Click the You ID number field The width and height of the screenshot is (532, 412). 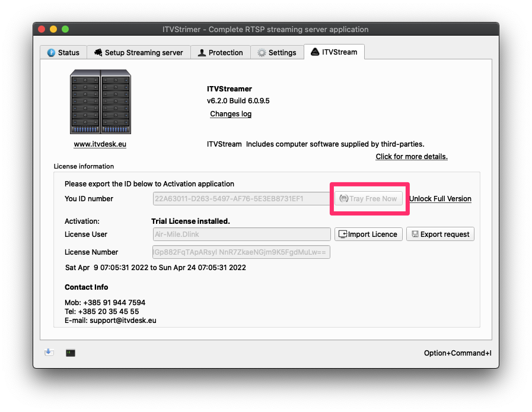click(x=242, y=198)
